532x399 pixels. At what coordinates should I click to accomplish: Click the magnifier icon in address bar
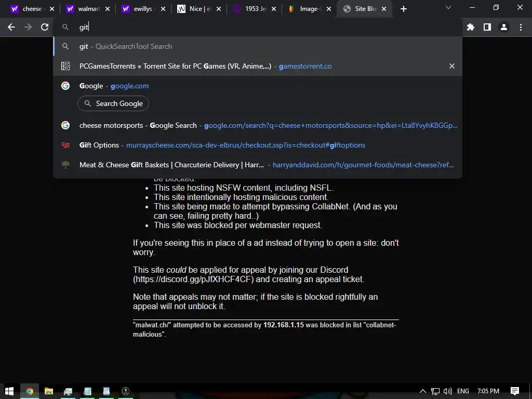(x=65, y=27)
